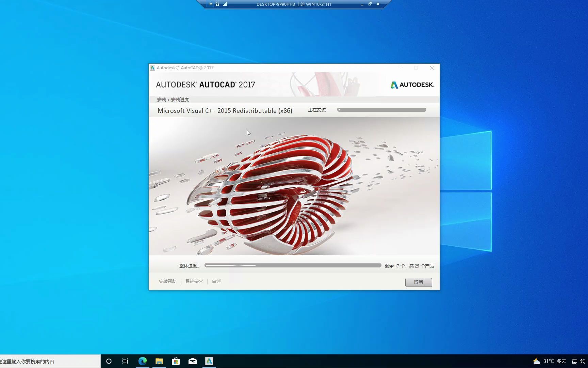Open the 安装帮助 installation help link
Image resolution: width=588 pixels, height=368 pixels.
click(x=167, y=281)
